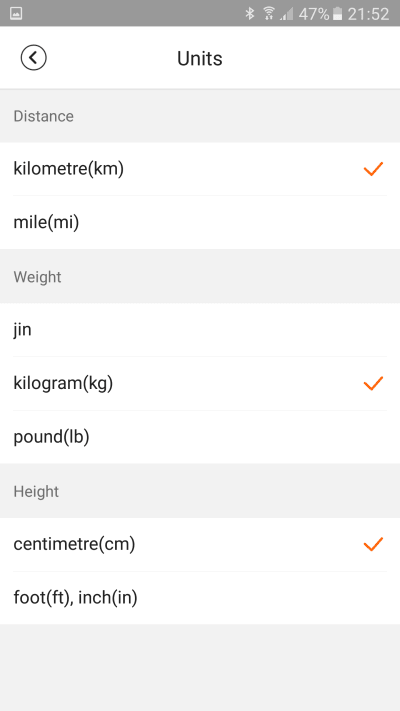Select pound(lb) as weight unit
Viewport: 400px width, 711px height.
(x=200, y=437)
